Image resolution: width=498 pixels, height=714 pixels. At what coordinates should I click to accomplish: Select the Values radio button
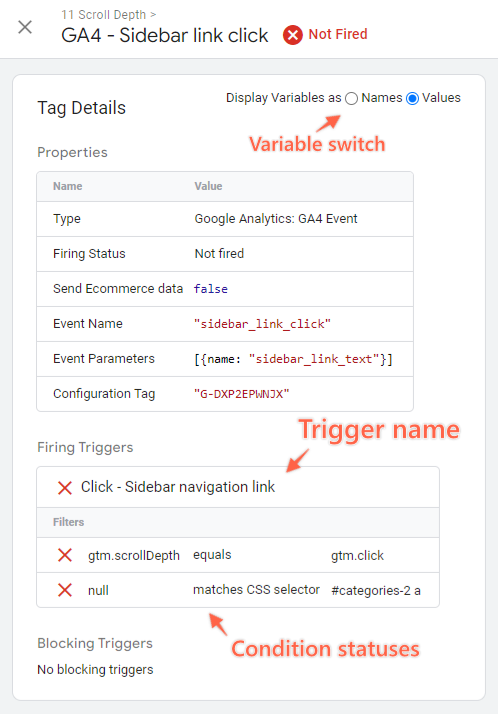tap(412, 98)
